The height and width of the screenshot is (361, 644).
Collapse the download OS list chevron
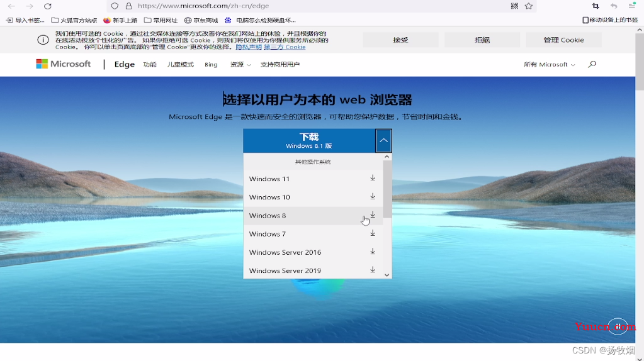pos(383,141)
